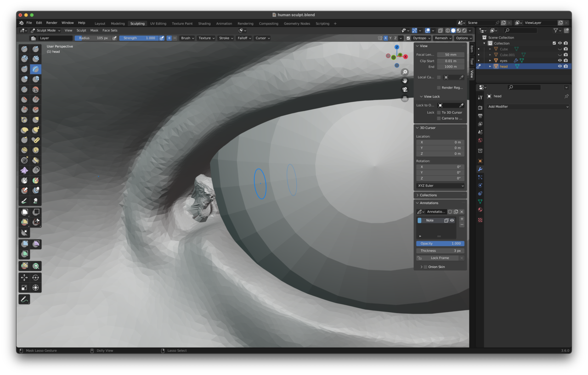Viewport: 588px width, 375px height.
Task: Click the hand pan view icon
Action: 405,81
